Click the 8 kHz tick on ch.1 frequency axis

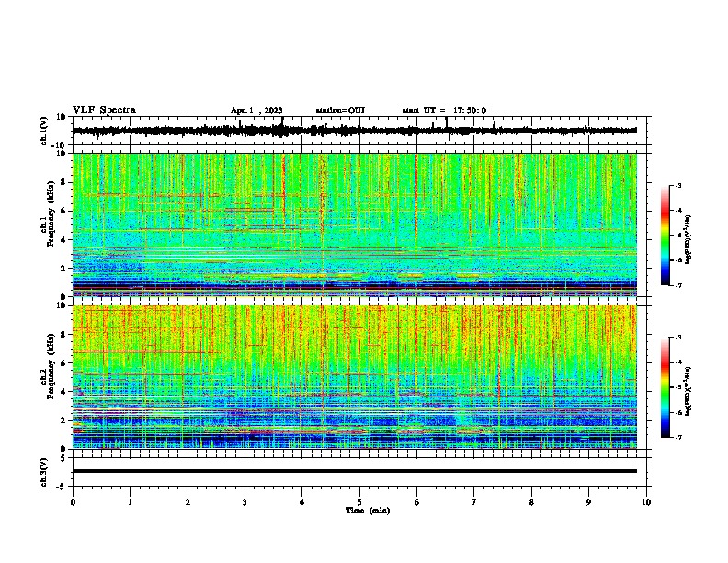coord(63,182)
